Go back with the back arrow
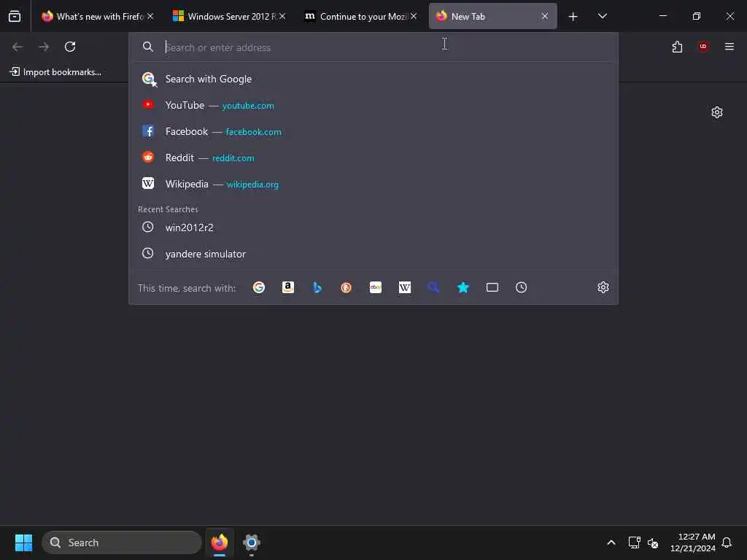 point(18,47)
